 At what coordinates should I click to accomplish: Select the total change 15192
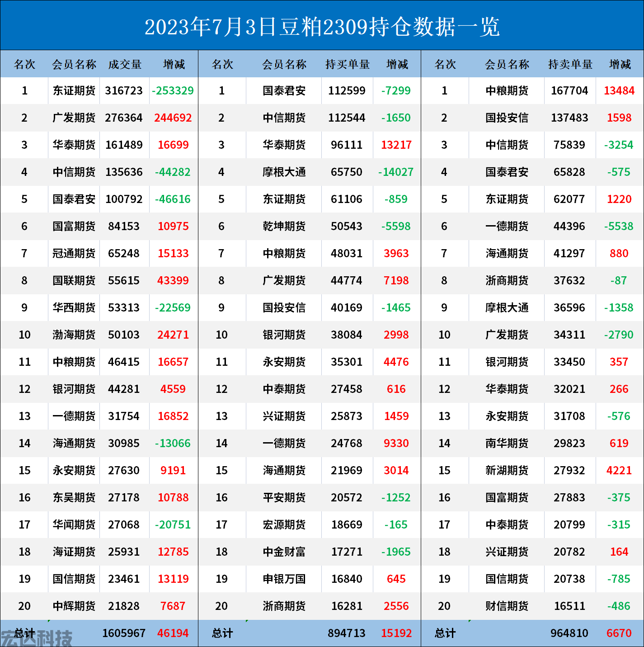pos(396,633)
